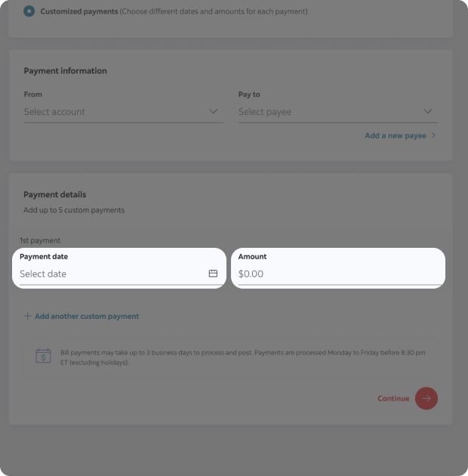The width and height of the screenshot is (468, 476).
Task: Expand the From account chevron
Action: (x=214, y=111)
